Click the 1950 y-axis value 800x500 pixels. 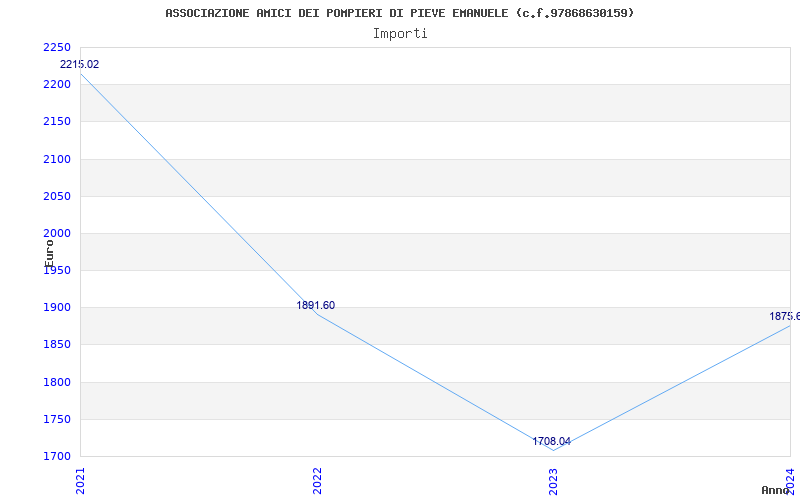pos(57,270)
